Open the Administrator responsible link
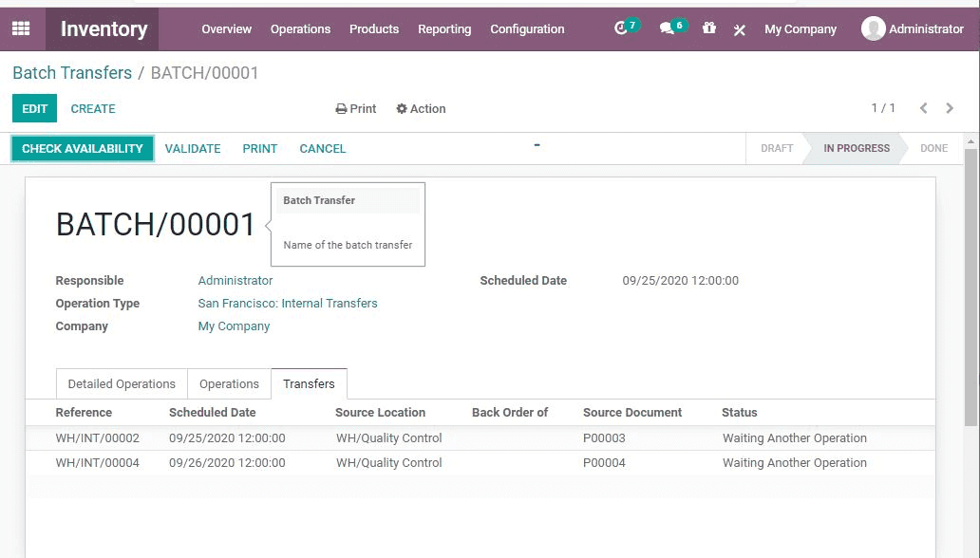 (x=235, y=281)
